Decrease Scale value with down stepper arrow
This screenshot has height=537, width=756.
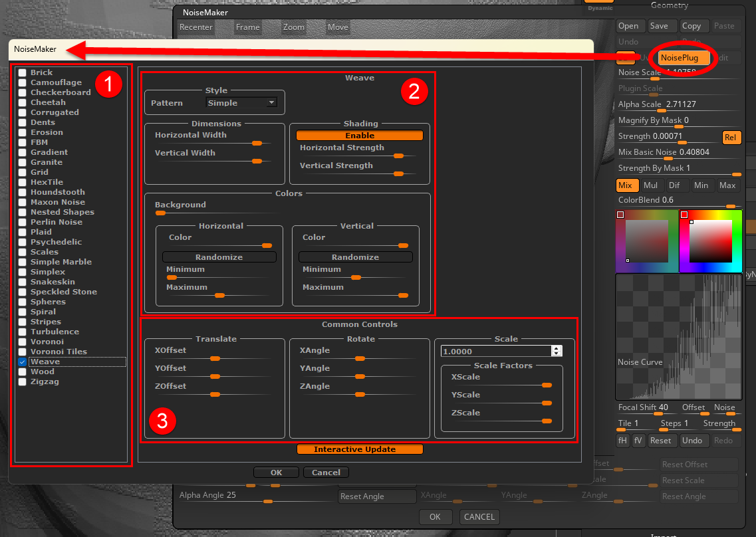click(557, 354)
